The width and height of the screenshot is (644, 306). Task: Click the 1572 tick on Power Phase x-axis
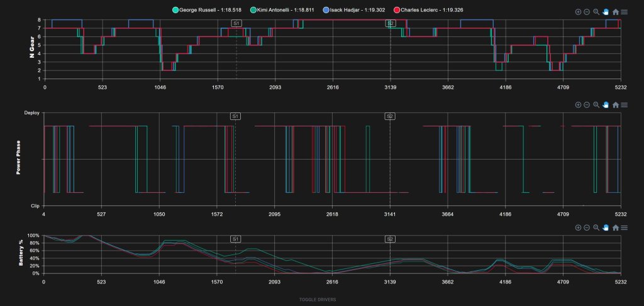tap(217, 214)
